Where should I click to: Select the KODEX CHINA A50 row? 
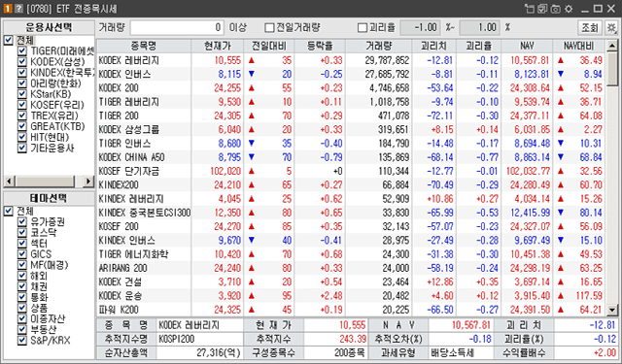point(351,157)
